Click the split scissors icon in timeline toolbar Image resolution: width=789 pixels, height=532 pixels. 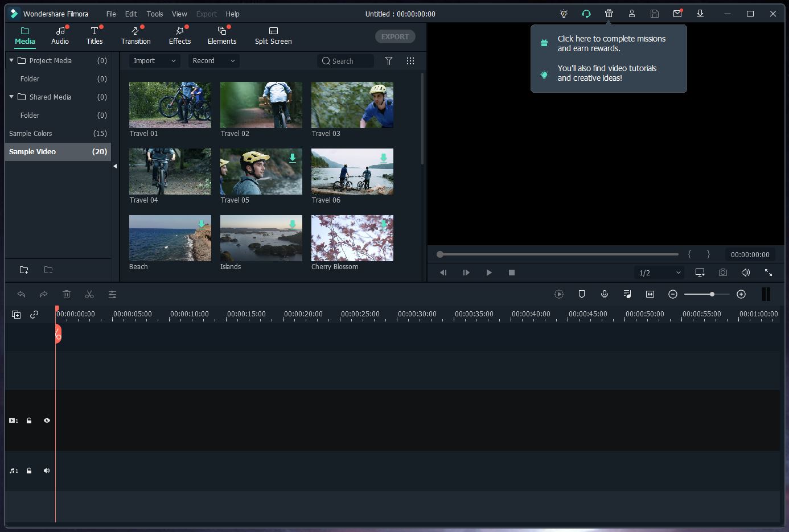point(89,294)
